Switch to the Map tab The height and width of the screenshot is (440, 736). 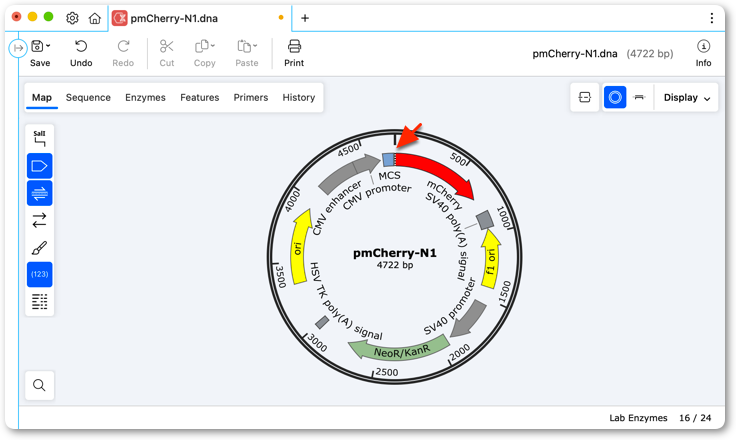click(x=42, y=98)
